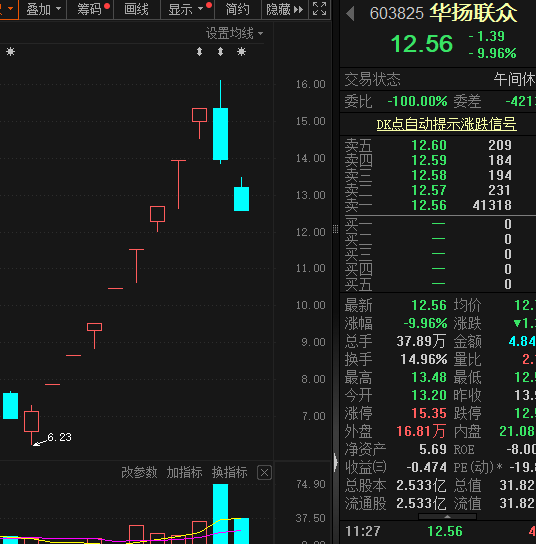Expand quote details with bottom up-arrow
The width and height of the screenshot is (536, 544).
(448, 517)
